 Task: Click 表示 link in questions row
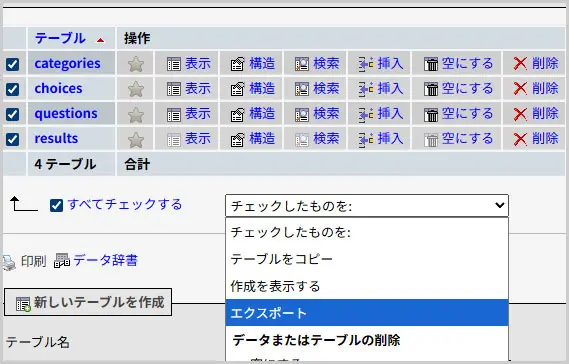pos(198,114)
